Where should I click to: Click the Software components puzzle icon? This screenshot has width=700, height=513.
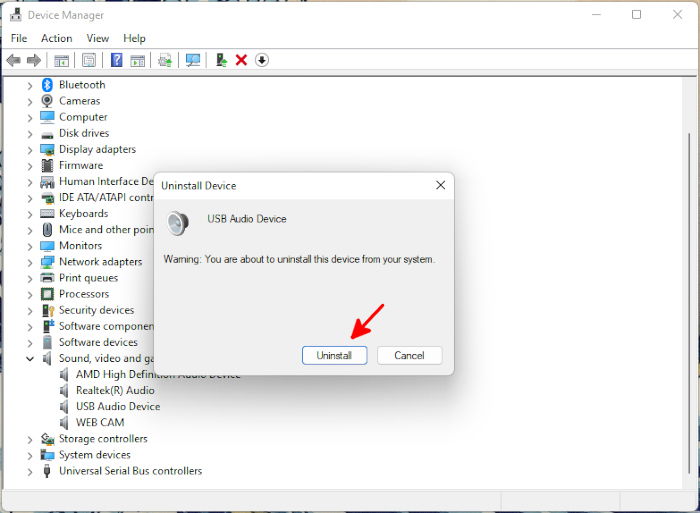(x=48, y=326)
